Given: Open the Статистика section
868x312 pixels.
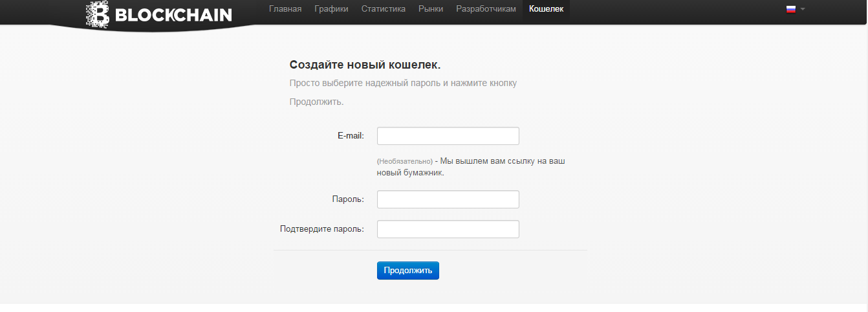Looking at the screenshot, I should coord(384,9).
